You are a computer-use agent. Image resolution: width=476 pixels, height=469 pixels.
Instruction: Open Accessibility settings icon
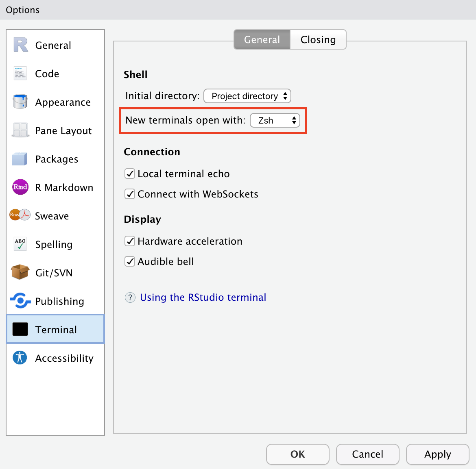coord(20,358)
